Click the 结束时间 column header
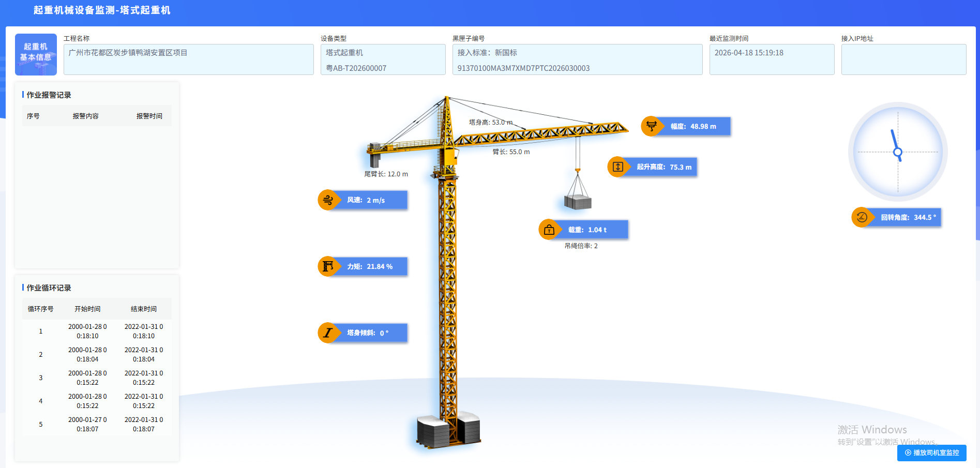The height and width of the screenshot is (468, 980). point(144,309)
